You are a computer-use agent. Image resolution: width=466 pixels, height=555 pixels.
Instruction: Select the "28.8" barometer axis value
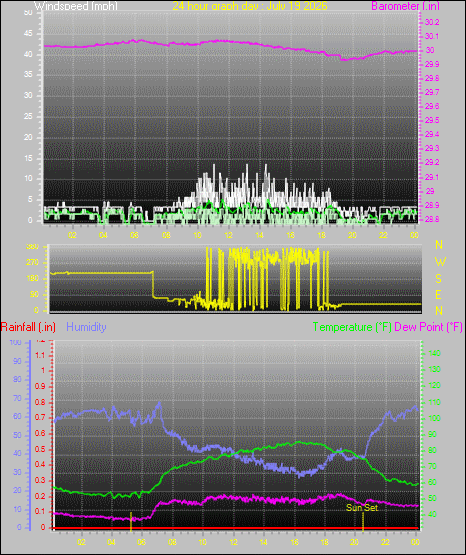[x=432, y=219]
